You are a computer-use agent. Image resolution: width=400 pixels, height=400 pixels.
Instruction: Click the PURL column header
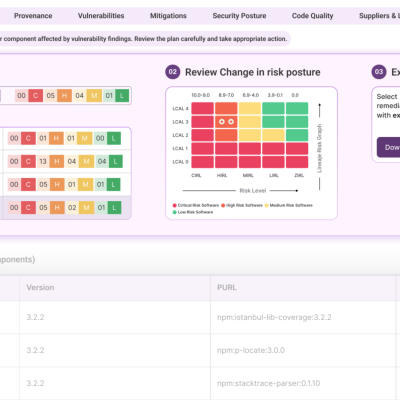tap(227, 287)
